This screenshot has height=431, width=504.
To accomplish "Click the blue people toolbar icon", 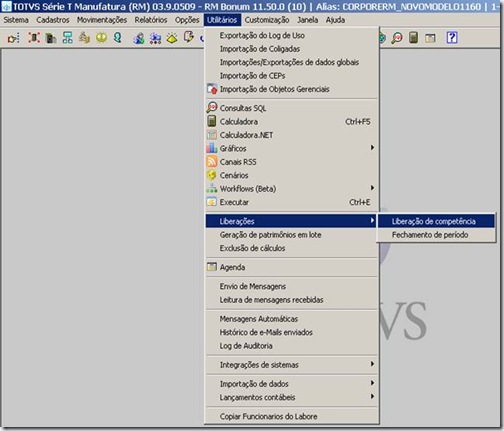I will 139,38.
